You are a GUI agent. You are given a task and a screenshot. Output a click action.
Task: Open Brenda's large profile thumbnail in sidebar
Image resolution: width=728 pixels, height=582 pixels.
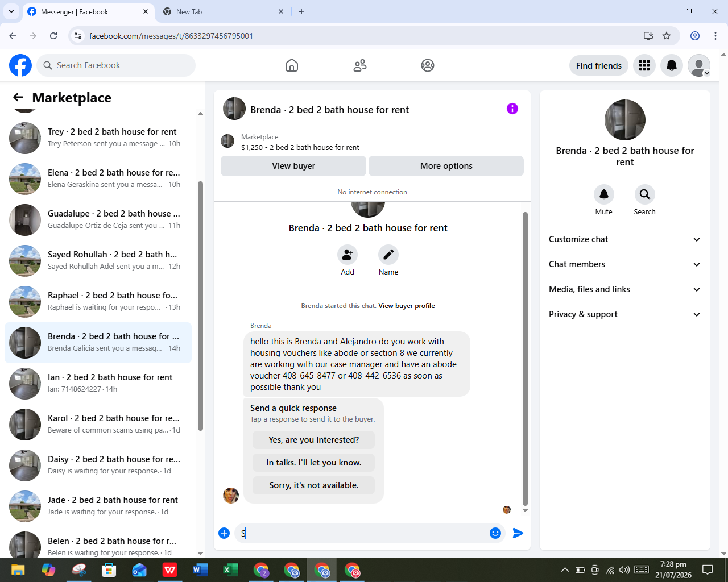[625, 120]
